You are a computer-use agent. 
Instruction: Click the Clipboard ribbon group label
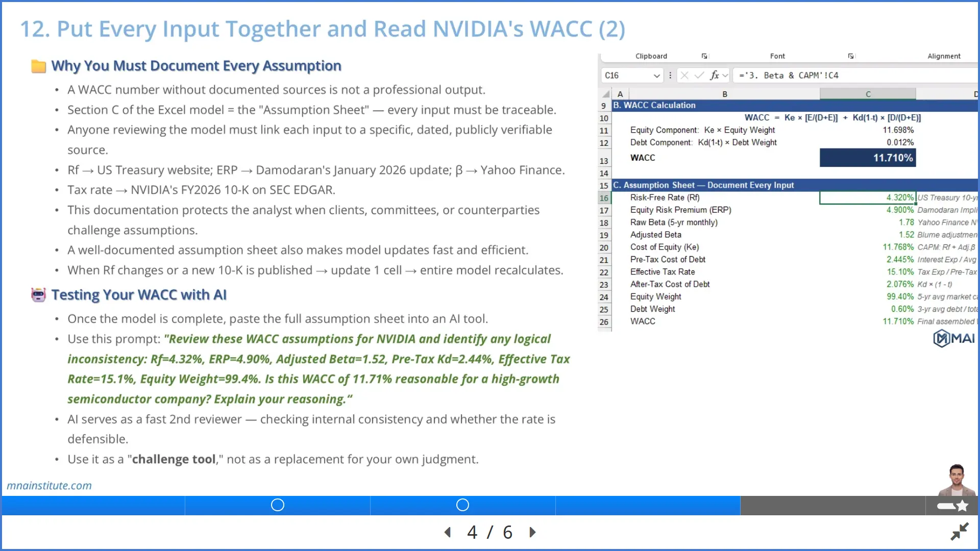coord(651,56)
